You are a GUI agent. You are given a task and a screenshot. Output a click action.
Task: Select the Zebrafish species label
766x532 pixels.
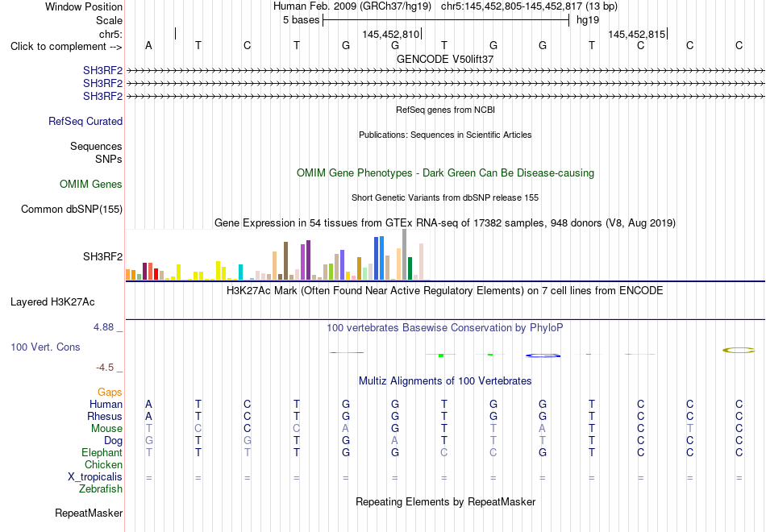101,489
